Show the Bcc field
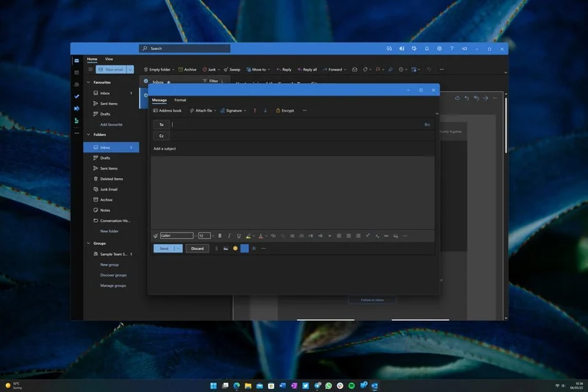 click(x=427, y=124)
